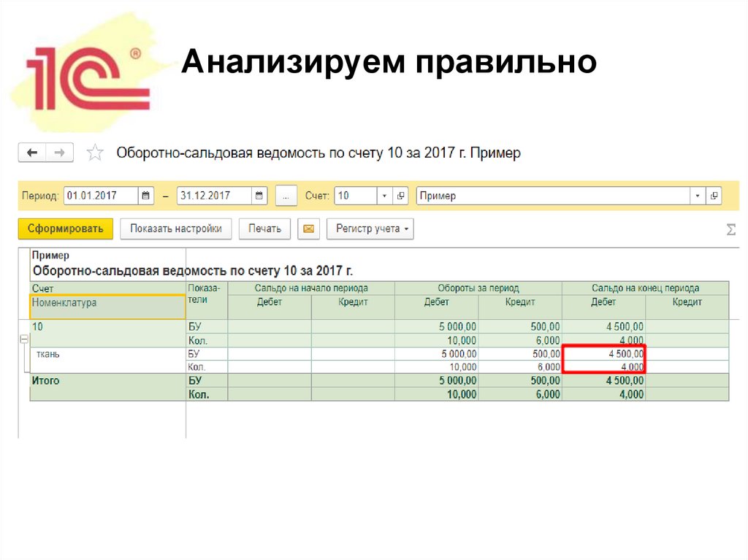Select the Итого total row
748x560 pixels.
click(x=44, y=380)
